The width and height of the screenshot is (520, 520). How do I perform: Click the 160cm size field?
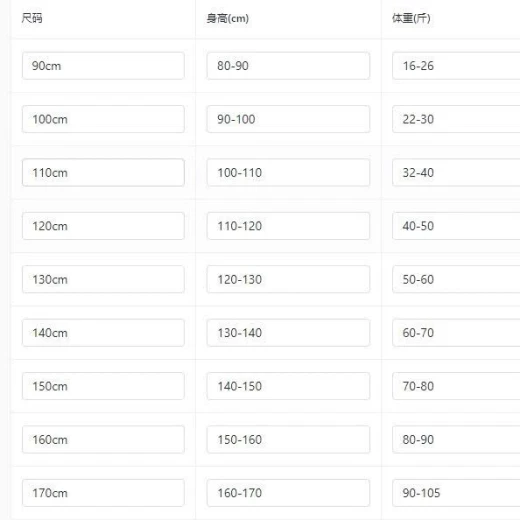coord(103,439)
